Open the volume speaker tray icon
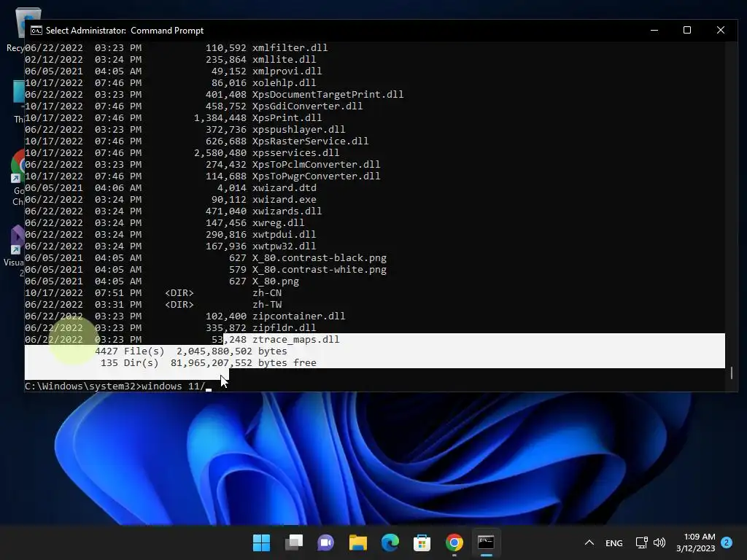This screenshot has width=747, height=560. [x=659, y=542]
